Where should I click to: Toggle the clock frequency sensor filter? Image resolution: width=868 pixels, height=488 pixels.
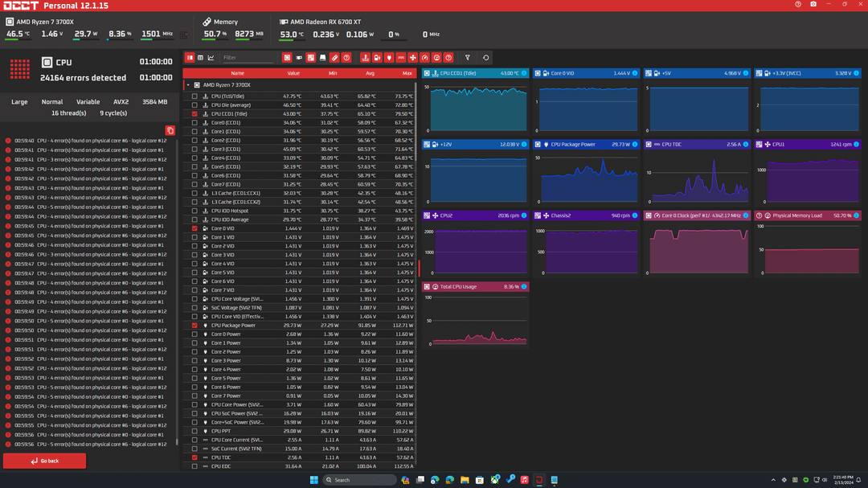coord(424,58)
